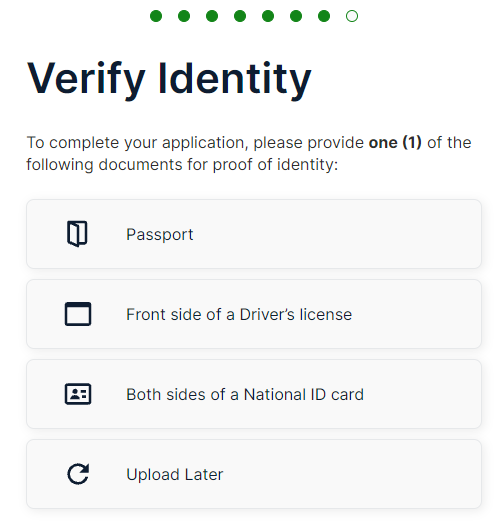Choose Front side of a Driver's license
Image resolution: width=500 pixels, height=522 pixels.
pyautogui.click(x=254, y=314)
